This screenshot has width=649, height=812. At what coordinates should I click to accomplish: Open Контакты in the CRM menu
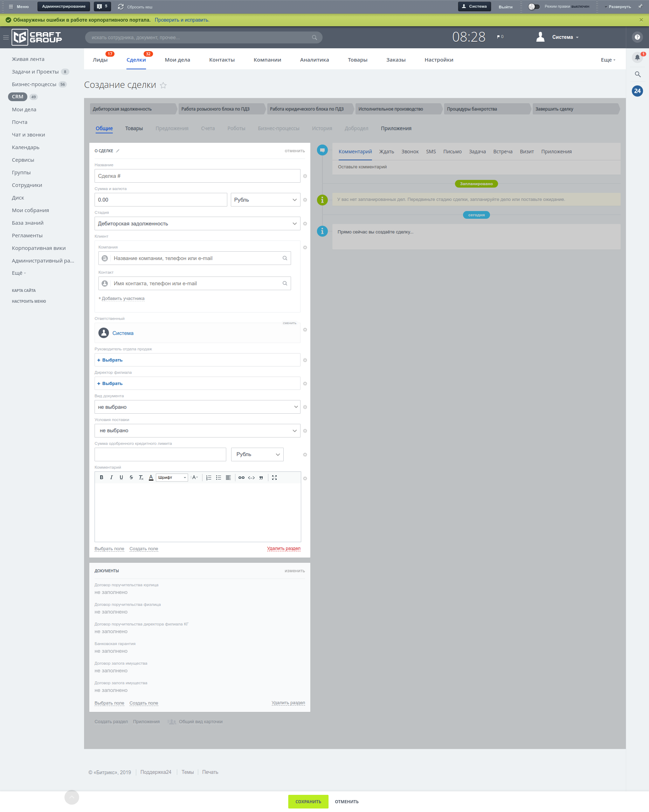click(x=222, y=60)
